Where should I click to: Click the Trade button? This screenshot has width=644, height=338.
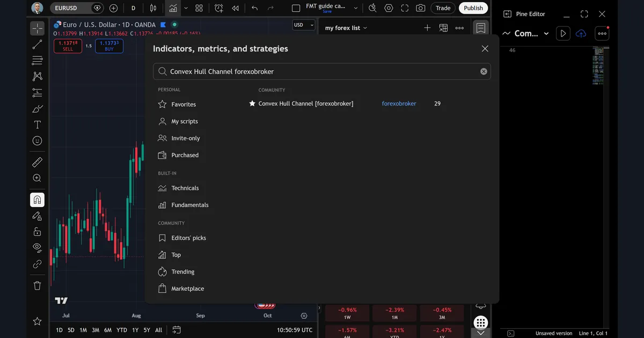[443, 8]
